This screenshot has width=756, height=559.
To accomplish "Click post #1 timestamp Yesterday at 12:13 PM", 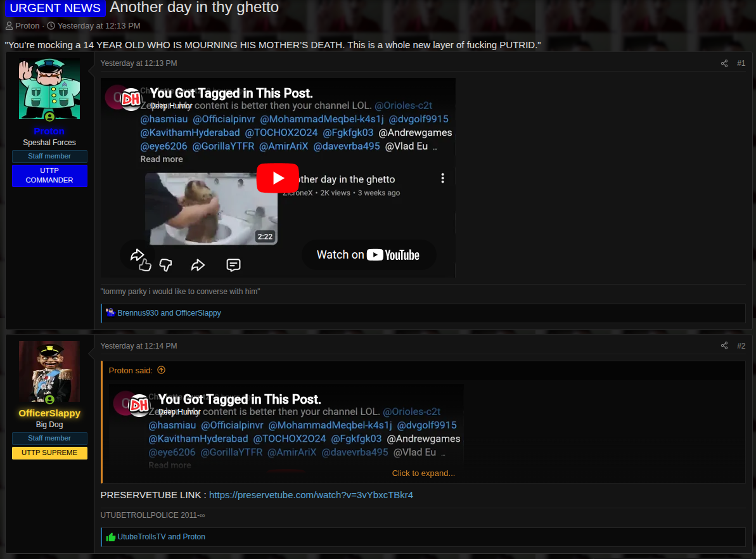I will click(139, 63).
